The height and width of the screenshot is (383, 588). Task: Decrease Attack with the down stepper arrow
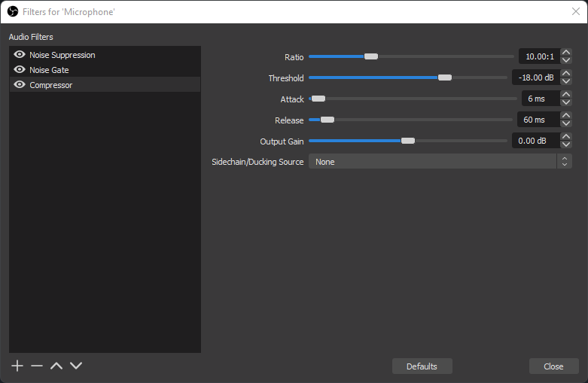coord(566,102)
